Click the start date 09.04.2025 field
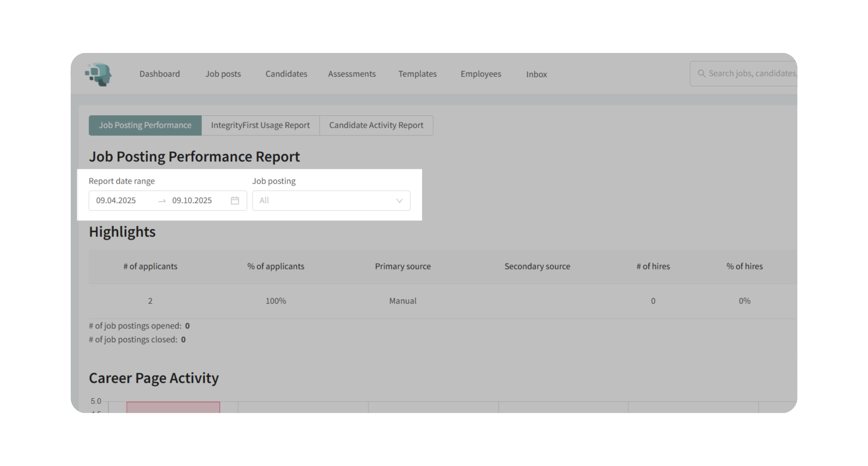This screenshot has width=868, height=466. click(116, 201)
